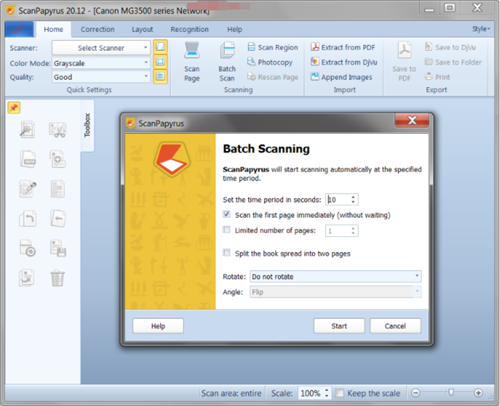Click the Scan Page icon
Viewport: 500px width, 406px height.
point(192,62)
